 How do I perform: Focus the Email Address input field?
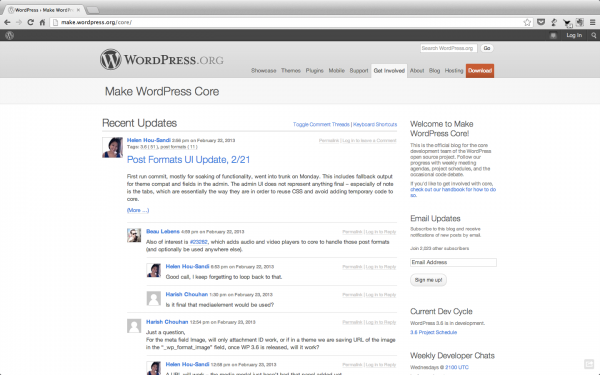pyautogui.click(x=453, y=262)
